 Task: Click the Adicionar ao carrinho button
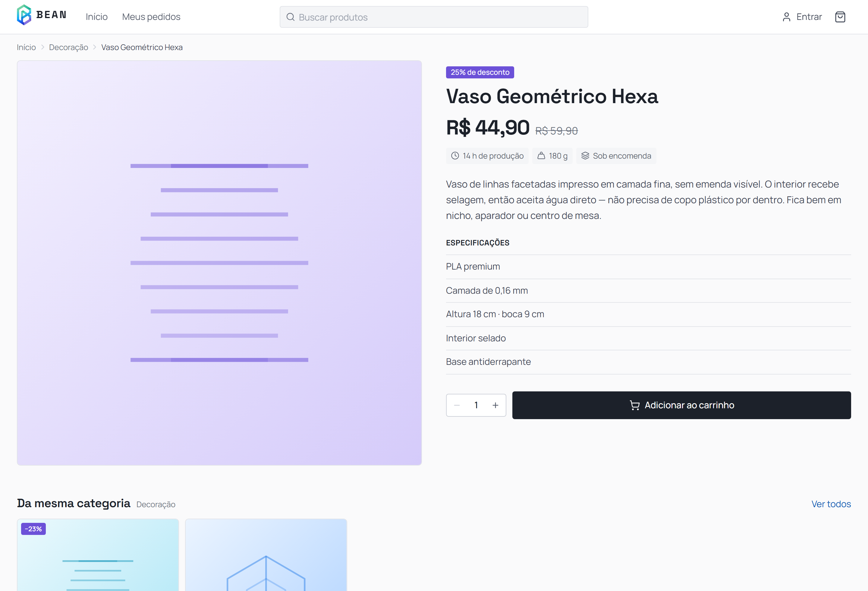click(681, 405)
